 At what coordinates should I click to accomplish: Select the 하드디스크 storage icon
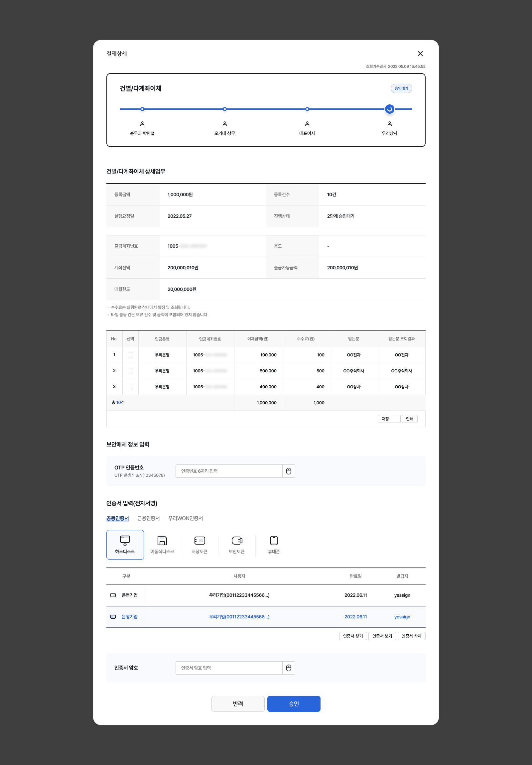[x=125, y=544]
